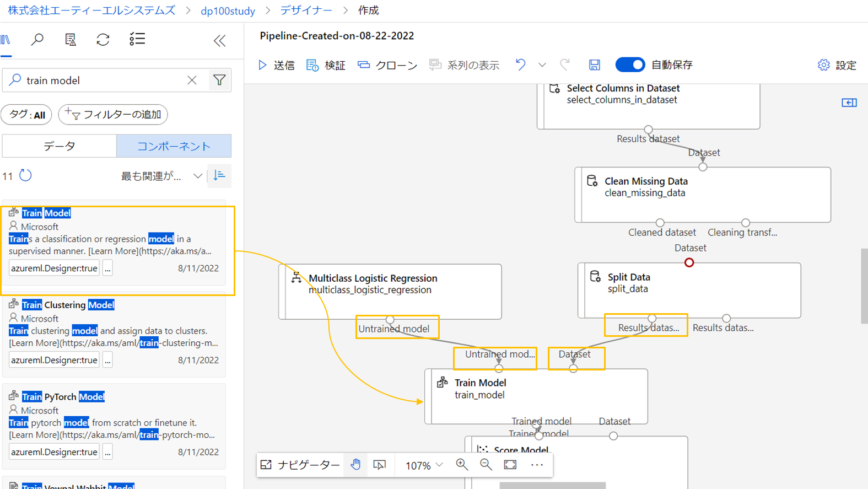Click the search icon in sidebar toolbar

(x=37, y=40)
